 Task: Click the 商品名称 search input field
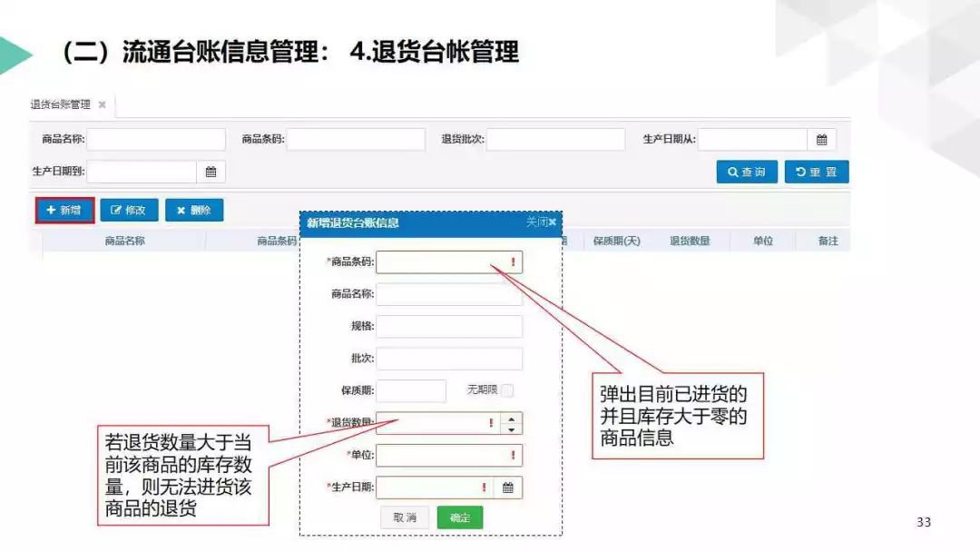159,139
